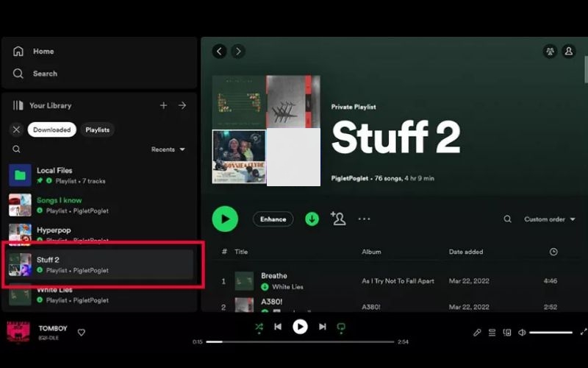Image resolution: width=588 pixels, height=368 pixels.
Task: Sort by Date added column header
Action: pyautogui.click(x=466, y=252)
